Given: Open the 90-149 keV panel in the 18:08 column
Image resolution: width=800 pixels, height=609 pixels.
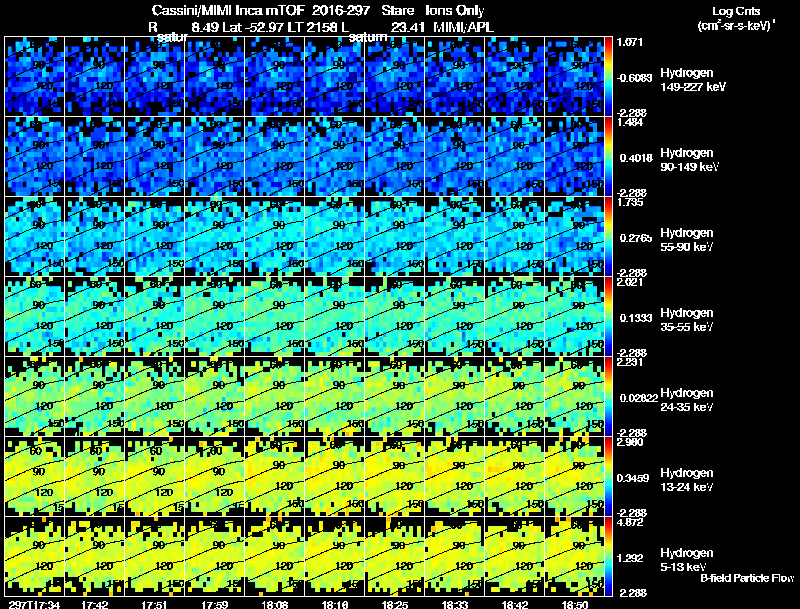Looking at the screenshot, I should coord(274,156).
